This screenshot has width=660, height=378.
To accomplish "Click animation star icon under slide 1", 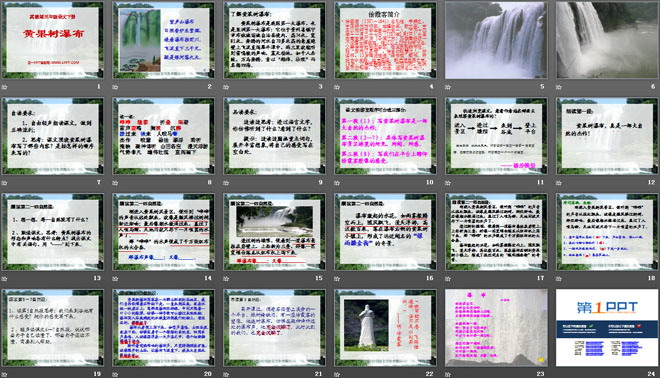I will tap(5, 87).
